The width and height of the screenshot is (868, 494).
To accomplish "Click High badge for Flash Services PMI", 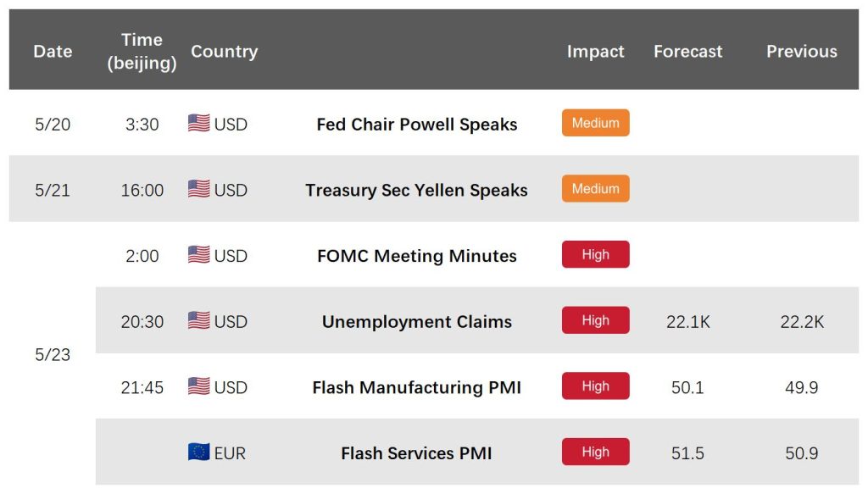I will point(596,452).
